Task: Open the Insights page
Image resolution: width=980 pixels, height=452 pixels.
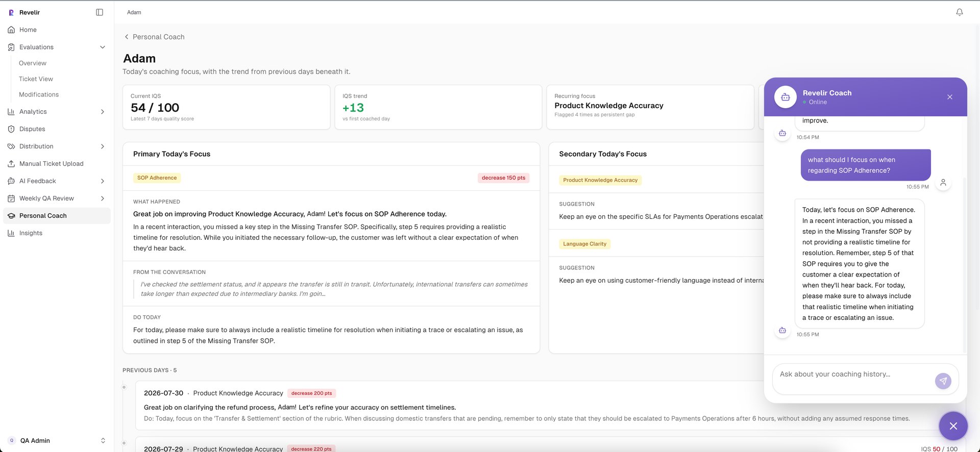Action: (x=57, y=233)
